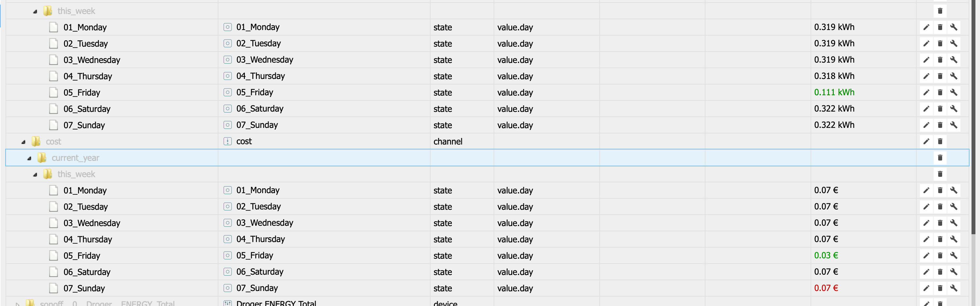Delete the cost channel
Image resolution: width=980 pixels, height=306 pixels.
tap(940, 141)
